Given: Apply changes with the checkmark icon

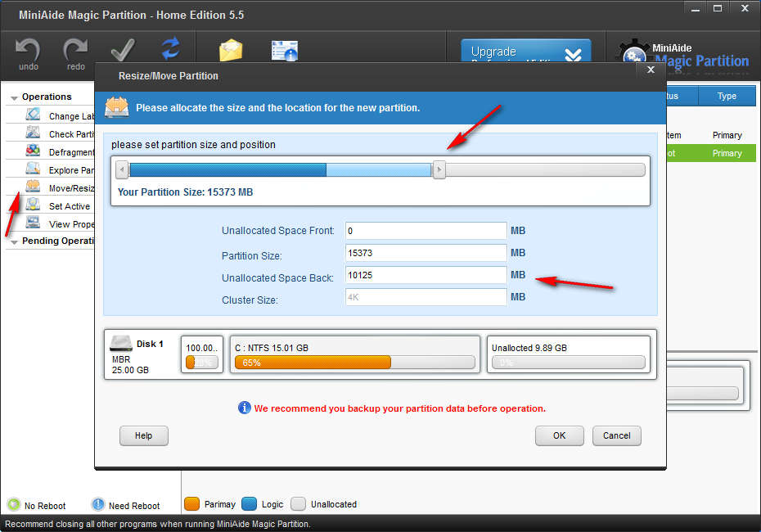Looking at the screenshot, I should (x=123, y=49).
